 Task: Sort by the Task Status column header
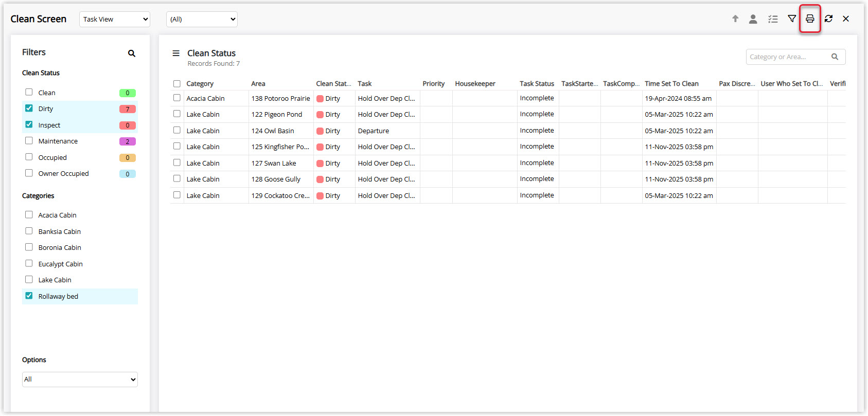coord(537,84)
